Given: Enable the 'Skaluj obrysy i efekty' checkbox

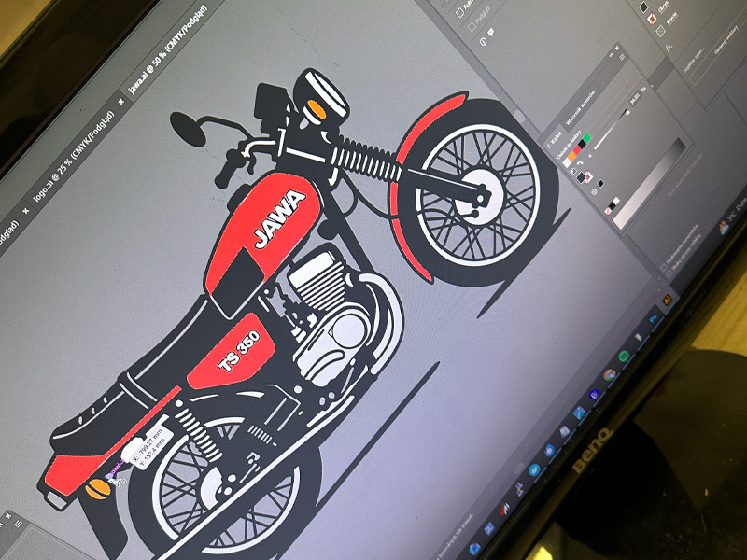Looking at the screenshot, I should 669,273.
